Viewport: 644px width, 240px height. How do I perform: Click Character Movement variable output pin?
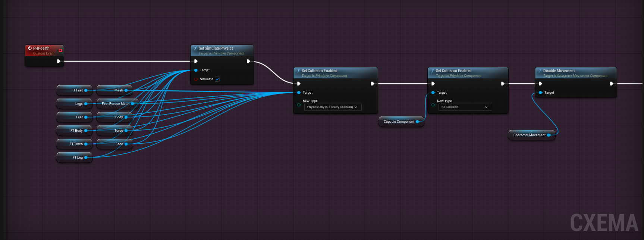pos(549,135)
